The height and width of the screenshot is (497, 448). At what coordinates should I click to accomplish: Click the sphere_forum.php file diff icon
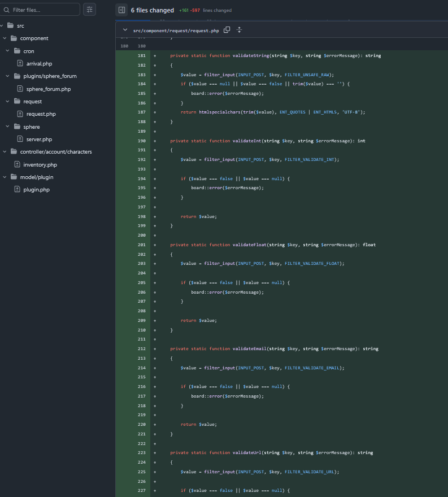20,89
